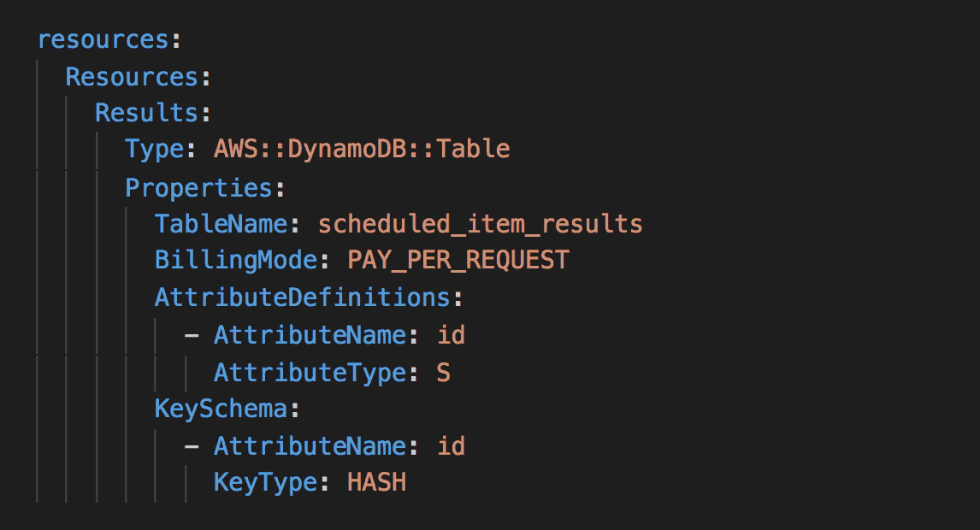Click the AttributeType key
Viewport: 980px width, 530px height.
(309, 372)
